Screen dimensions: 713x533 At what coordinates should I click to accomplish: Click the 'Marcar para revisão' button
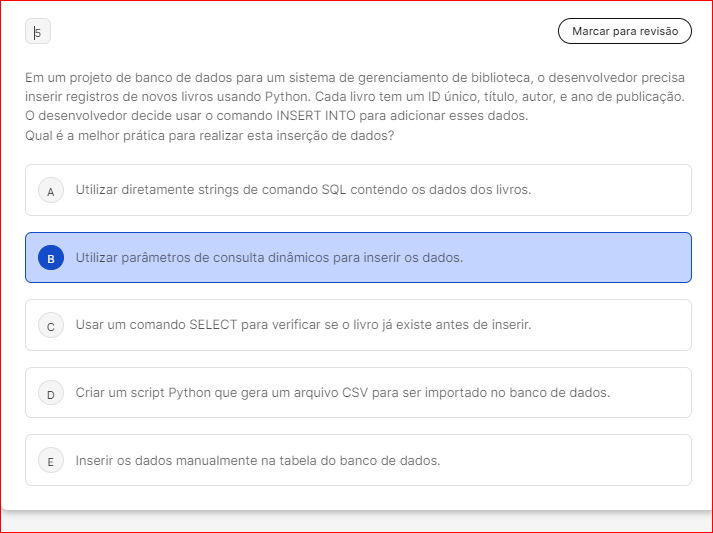point(624,32)
